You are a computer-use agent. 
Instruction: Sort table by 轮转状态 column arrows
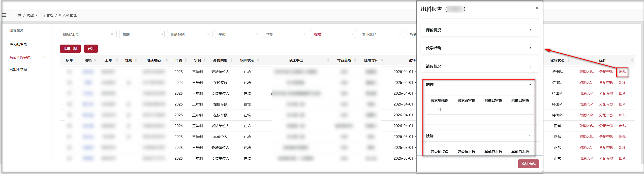(x=568, y=60)
